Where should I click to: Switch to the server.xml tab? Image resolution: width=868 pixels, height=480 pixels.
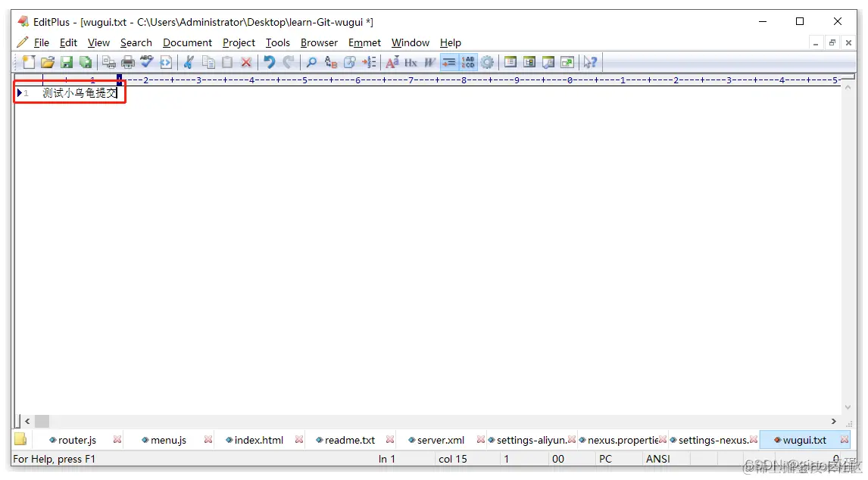[440, 440]
